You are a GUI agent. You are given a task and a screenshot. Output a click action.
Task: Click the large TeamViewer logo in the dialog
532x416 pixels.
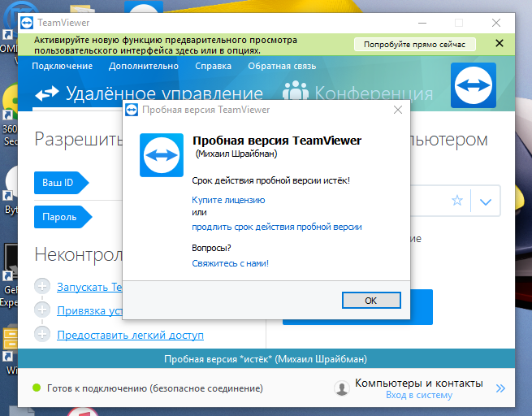point(162,155)
